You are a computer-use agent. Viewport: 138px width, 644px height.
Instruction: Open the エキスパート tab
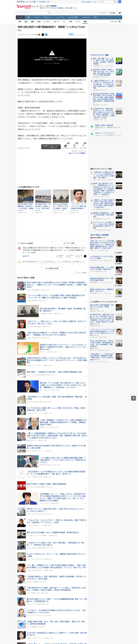click(48, 17)
